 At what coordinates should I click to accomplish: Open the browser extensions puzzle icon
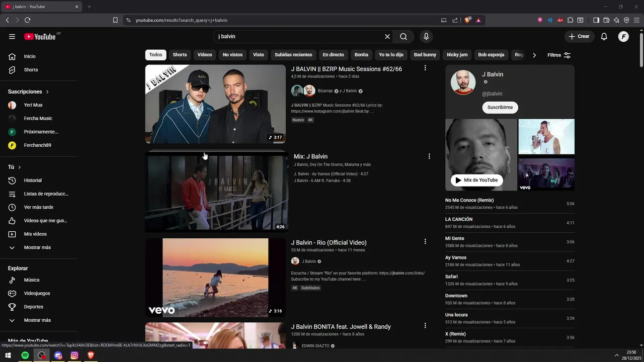pos(570,20)
